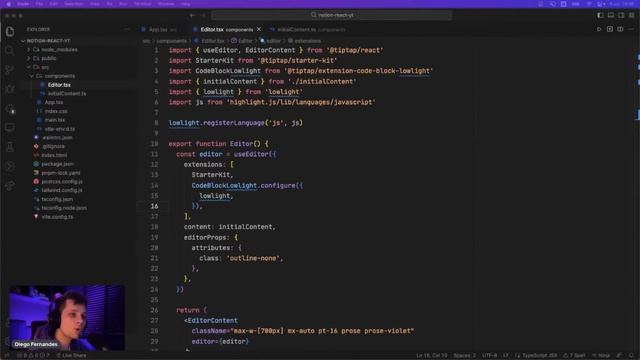Change indentation via Spaces: 2

(464, 356)
